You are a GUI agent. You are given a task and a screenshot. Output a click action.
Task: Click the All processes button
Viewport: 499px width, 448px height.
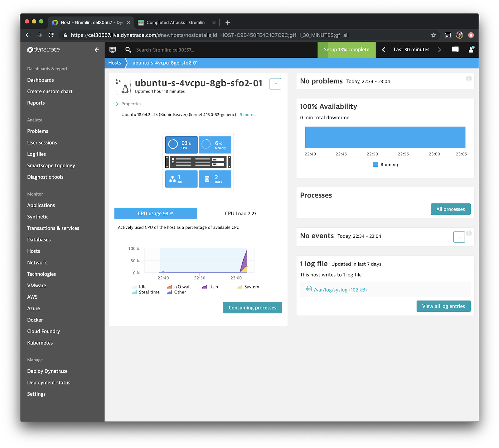pyautogui.click(x=451, y=209)
